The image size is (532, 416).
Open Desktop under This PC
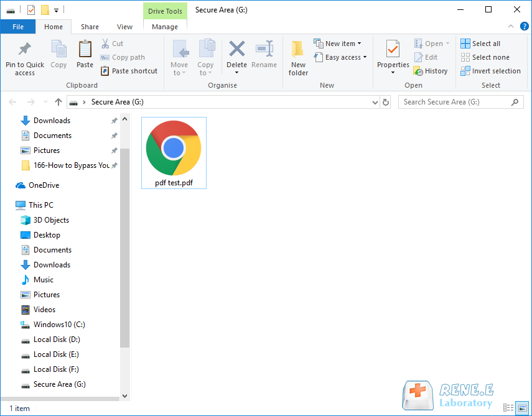pos(40,234)
